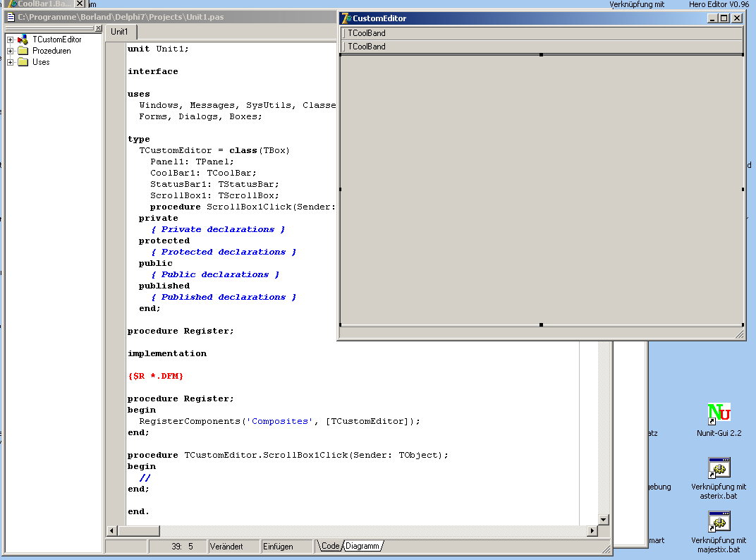This screenshot has width=756, height=560.
Task: Click the TCustomEditor class icon in tree
Action: tap(23, 39)
